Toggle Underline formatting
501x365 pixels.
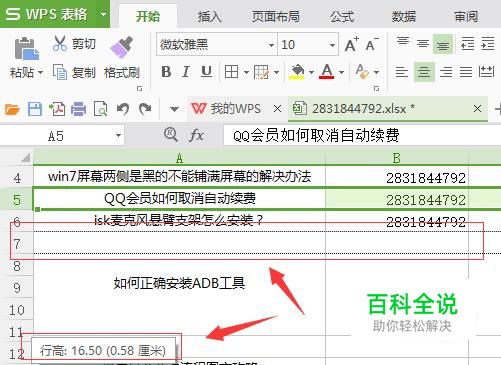pyautogui.click(x=206, y=72)
